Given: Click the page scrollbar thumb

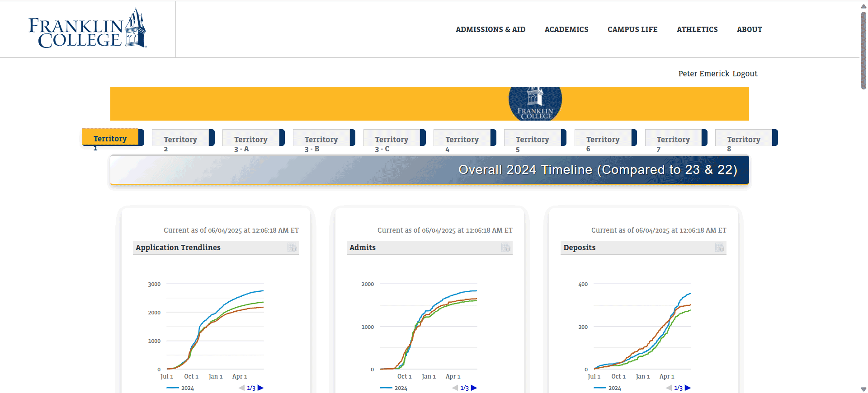Looking at the screenshot, I should coord(863,50).
